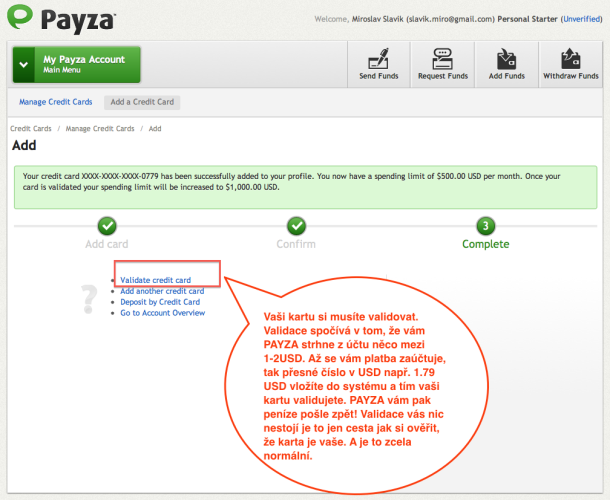
Task: Click the Add card step label
Action: 107,244
